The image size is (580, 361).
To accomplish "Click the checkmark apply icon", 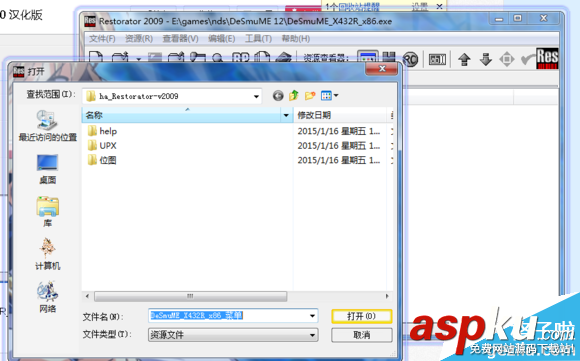I will tap(528, 59).
